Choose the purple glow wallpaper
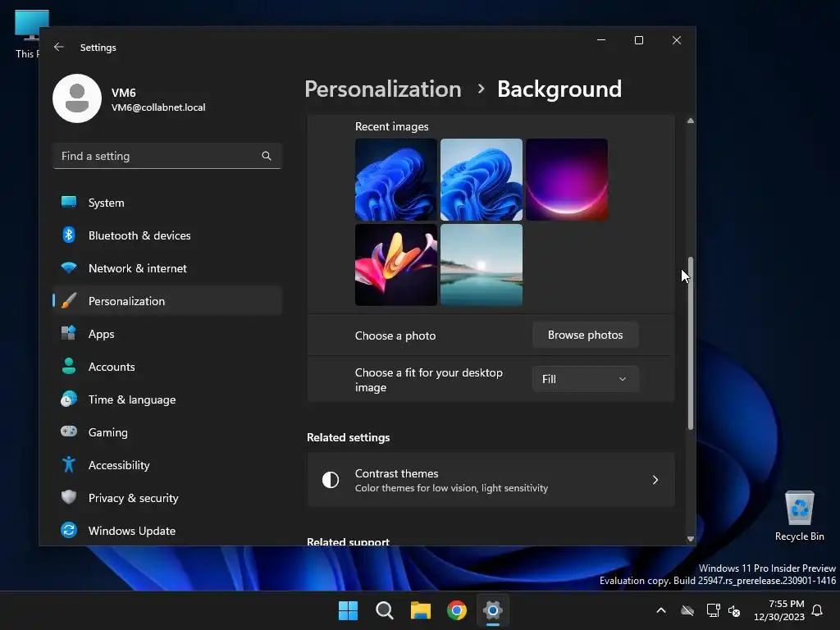840x630 pixels. (567, 180)
